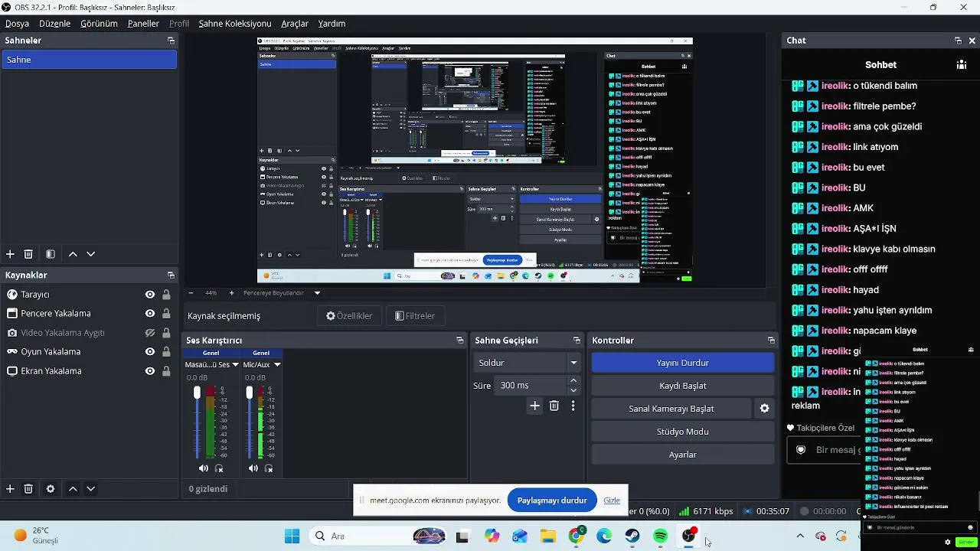This screenshot has height=551, width=980.
Task: Decrease Süre duration with down arrow
Action: coord(573,390)
